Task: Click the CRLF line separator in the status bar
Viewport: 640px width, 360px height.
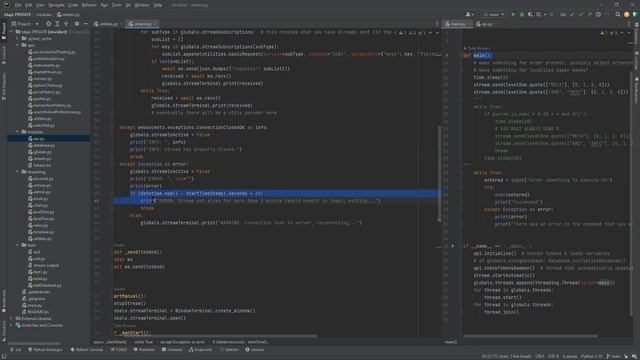Action: click(540, 356)
